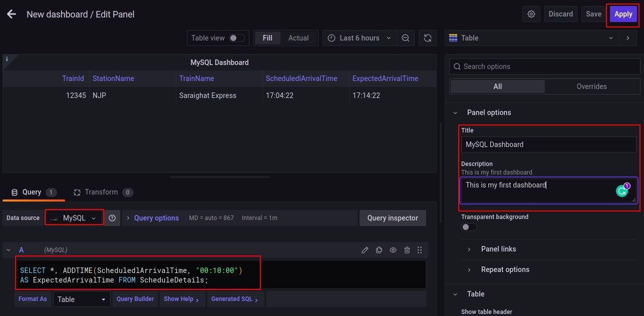Viewport: 644px width, 316px height.
Task: Select the Fill display mode
Action: coord(267,38)
